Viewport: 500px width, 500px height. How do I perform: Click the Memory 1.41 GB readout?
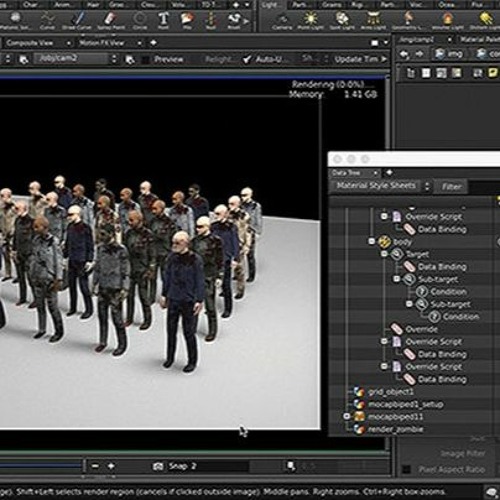333,94
